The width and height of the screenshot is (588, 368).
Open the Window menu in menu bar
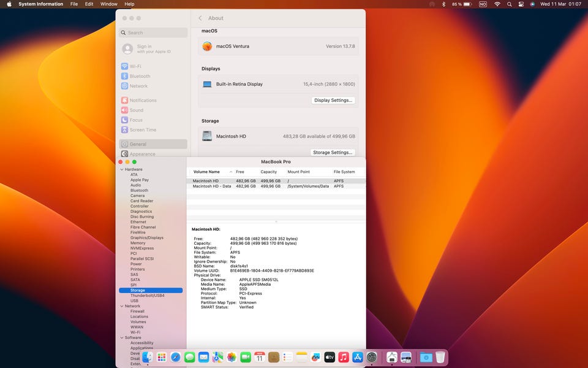coord(108,4)
